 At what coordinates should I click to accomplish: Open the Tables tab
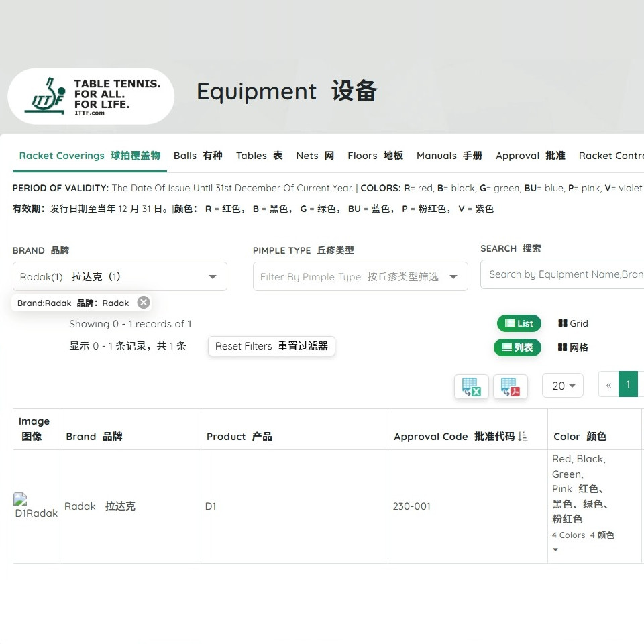pyautogui.click(x=259, y=156)
